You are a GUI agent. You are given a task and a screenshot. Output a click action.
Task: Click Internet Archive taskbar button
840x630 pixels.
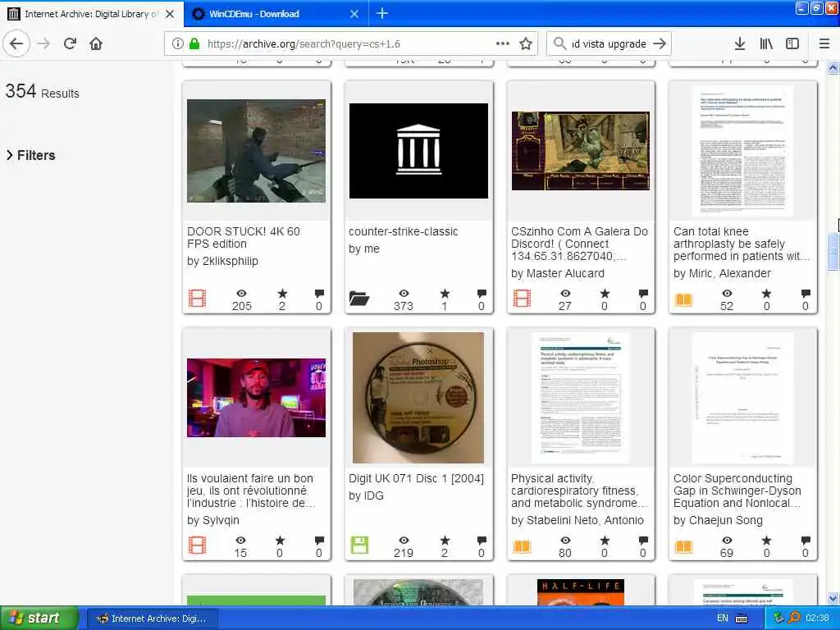click(x=152, y=619)
